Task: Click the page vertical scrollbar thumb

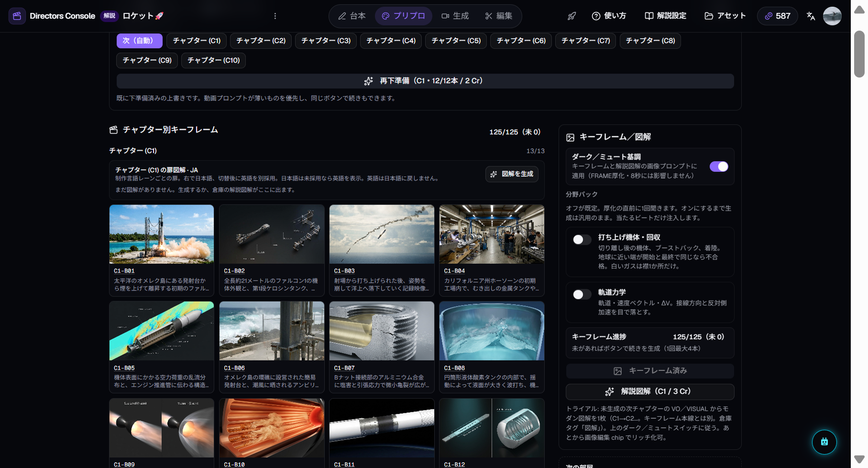Action: [x=859, y=54]
